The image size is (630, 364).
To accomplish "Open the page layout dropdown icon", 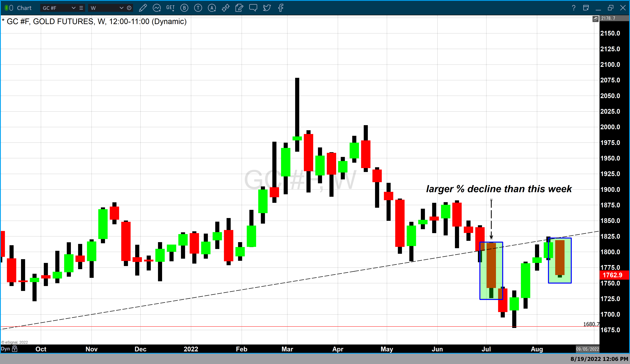I will pyautogui.click(x=586, y=8).
